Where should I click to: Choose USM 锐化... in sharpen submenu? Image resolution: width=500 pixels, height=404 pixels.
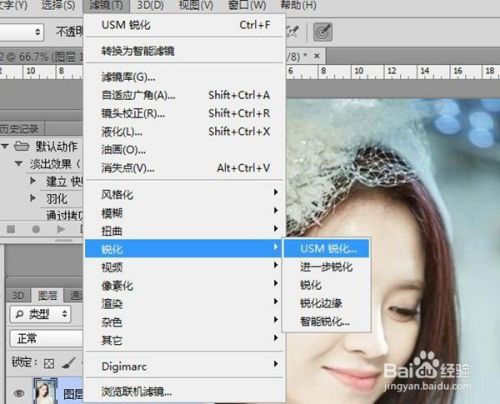[327, 248]
